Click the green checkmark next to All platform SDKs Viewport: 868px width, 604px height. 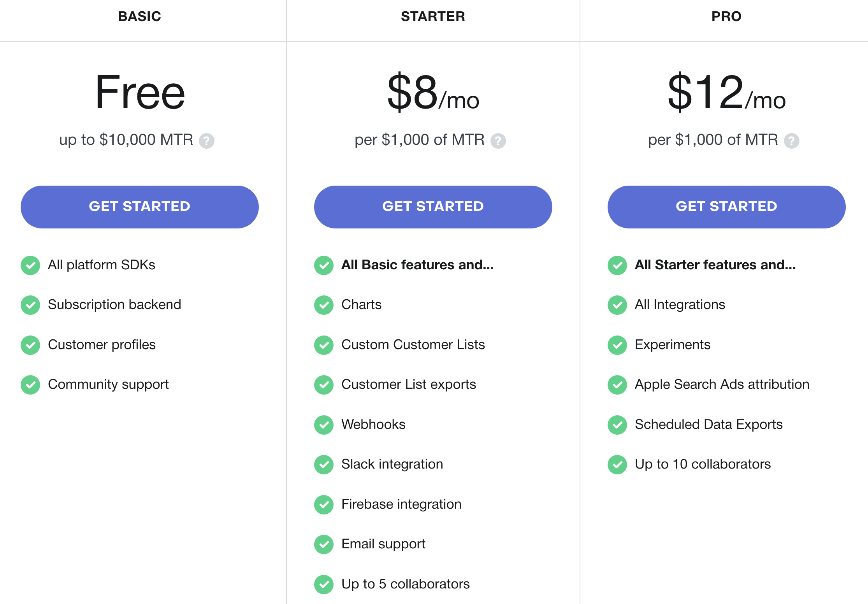30,265
